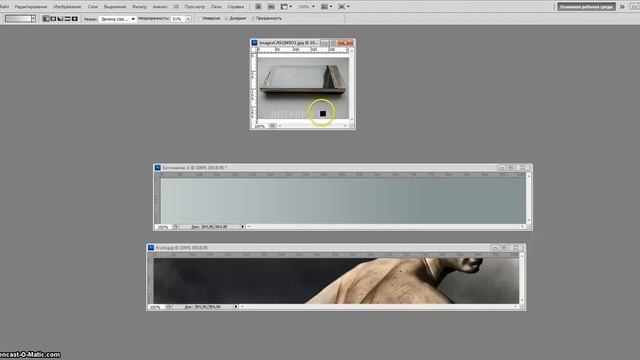Click the opacity (Непрозрачность) percentage field
Viewport: 640px width, 360px height.
pyautogui.click(x=178, y=19)
